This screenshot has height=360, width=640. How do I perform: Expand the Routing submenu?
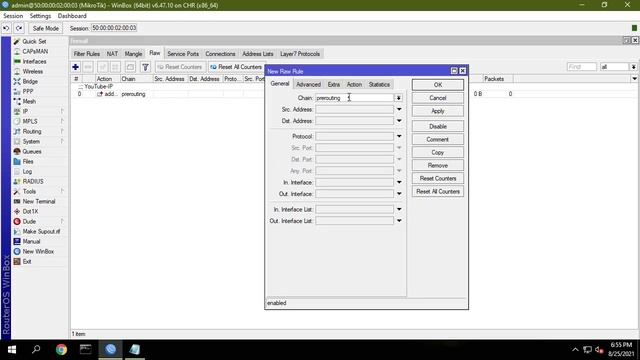(x=62, y=131)
